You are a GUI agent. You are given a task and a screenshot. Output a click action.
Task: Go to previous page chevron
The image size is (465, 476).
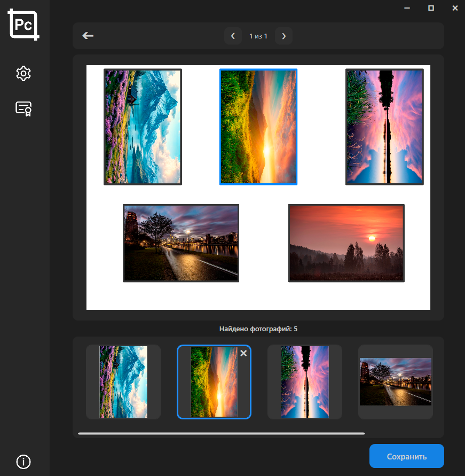[233, 36]
